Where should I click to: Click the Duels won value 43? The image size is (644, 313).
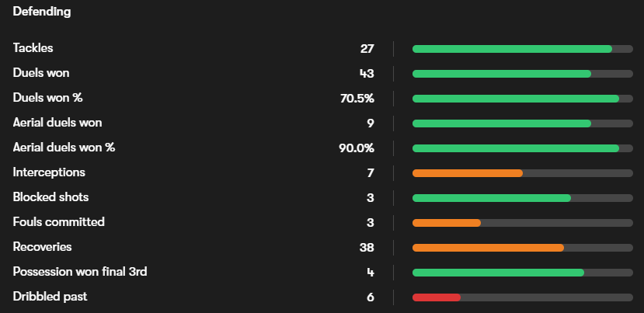tap(367, 74)
